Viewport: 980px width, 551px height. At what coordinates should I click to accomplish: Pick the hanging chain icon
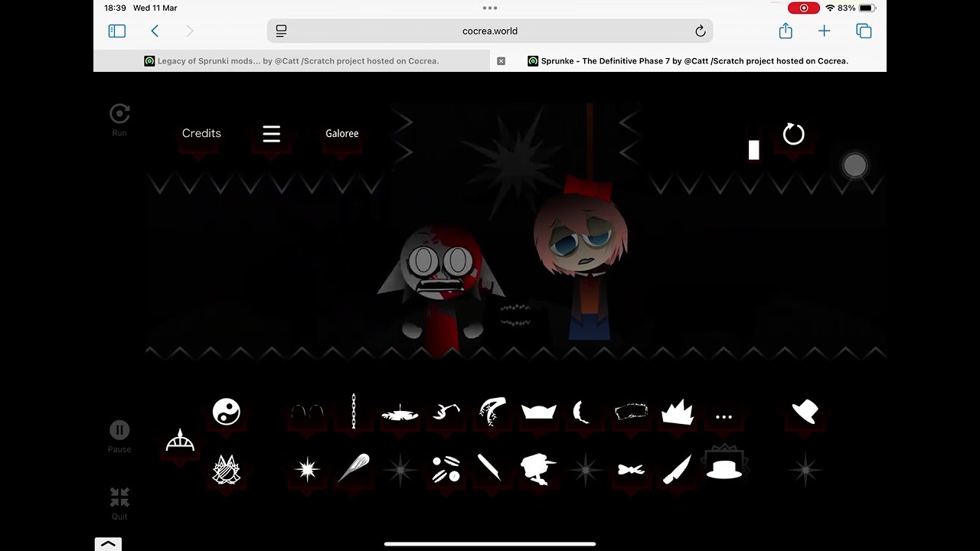[353, 411]
